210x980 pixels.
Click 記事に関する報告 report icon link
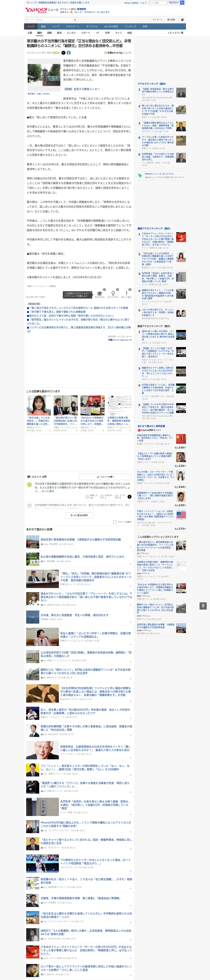[x=36, y=297]
